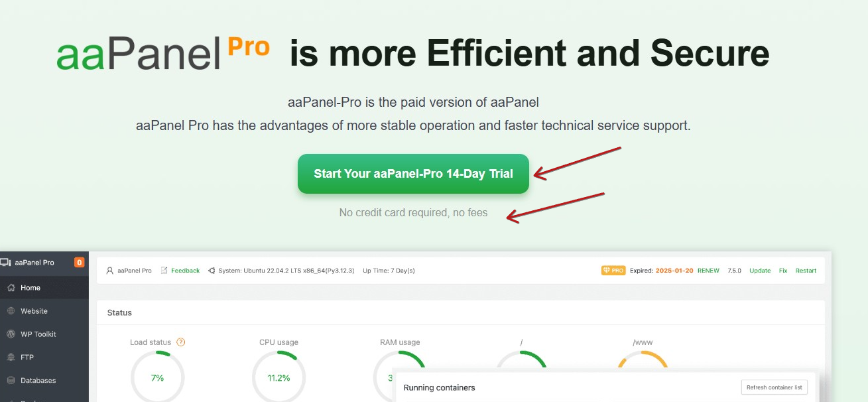Click the Restart link

(806, 271)
